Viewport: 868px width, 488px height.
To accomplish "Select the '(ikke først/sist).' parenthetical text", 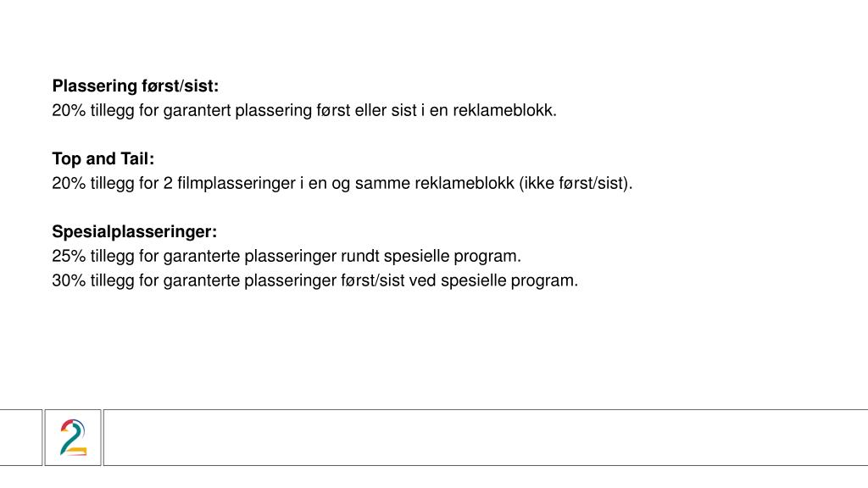I will pyautogui.click(x=576, y=183).
